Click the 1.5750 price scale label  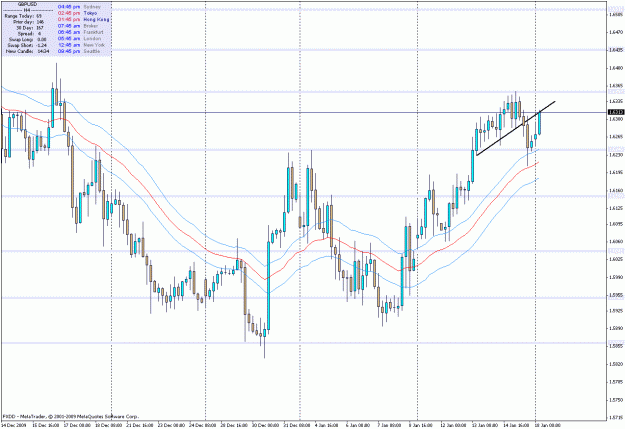click(x=617, y=400)
